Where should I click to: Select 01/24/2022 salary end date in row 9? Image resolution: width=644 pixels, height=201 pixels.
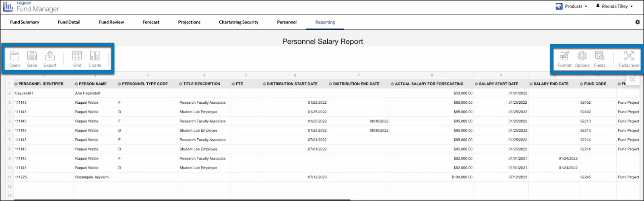point(554,158)
